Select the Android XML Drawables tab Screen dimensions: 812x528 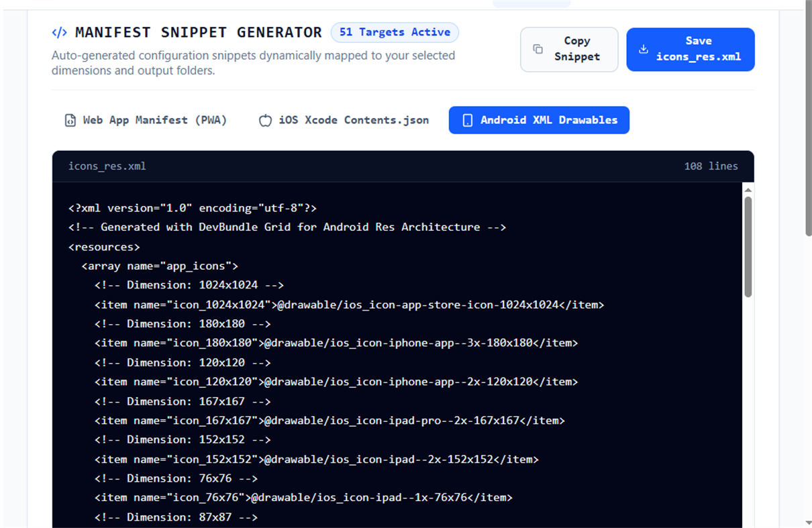point(539,120)
